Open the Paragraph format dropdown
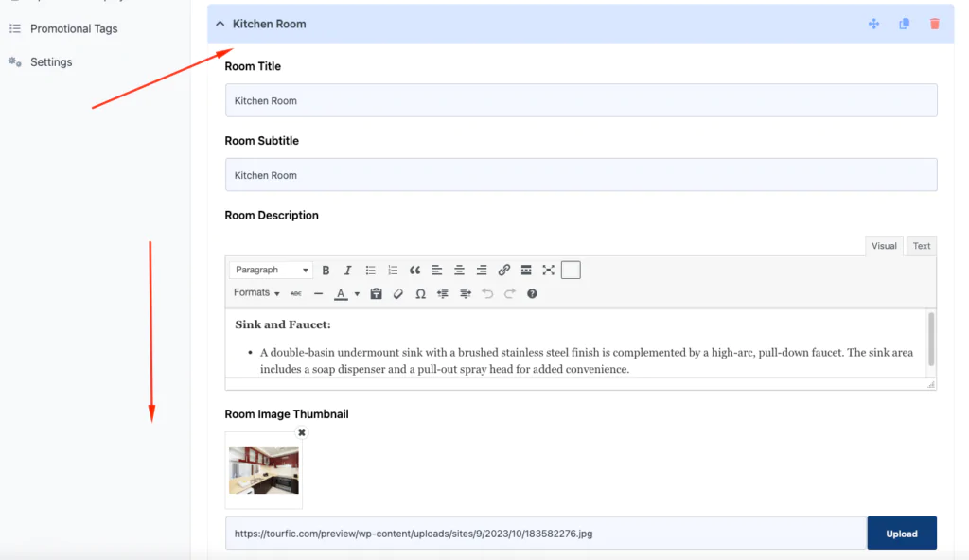969x560 pixels. pyautogui.click(x=272, y=270)
